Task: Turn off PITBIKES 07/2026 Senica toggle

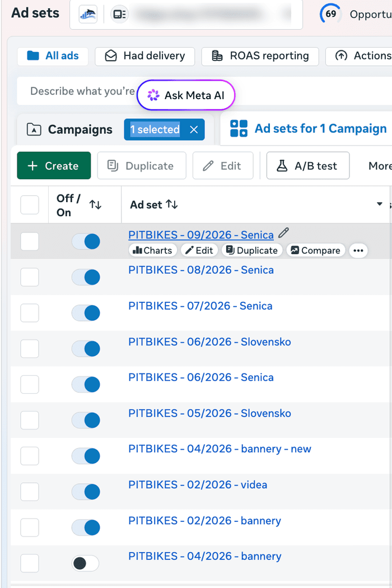Action: pos(86,312)
